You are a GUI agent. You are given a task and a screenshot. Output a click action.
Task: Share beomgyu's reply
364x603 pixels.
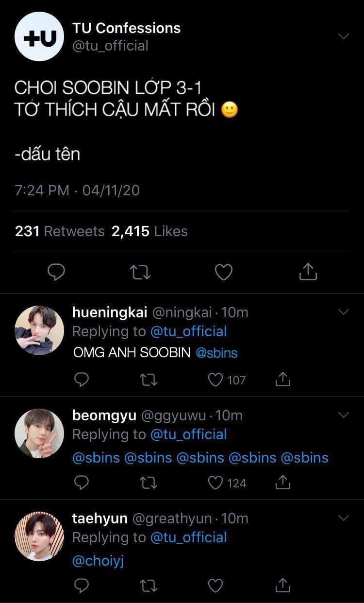[282, 482]
